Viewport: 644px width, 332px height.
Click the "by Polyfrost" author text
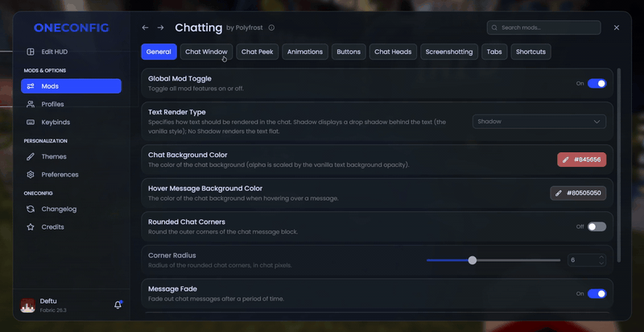246,28
